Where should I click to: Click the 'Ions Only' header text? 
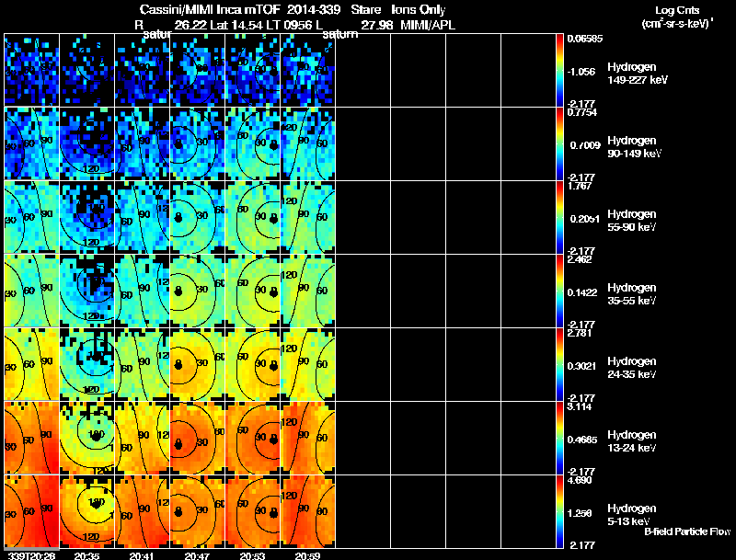point(419,10)
